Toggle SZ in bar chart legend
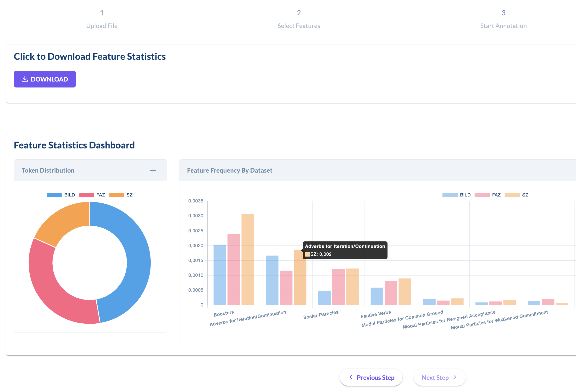 pyautogui.click(x=516, y=195)
